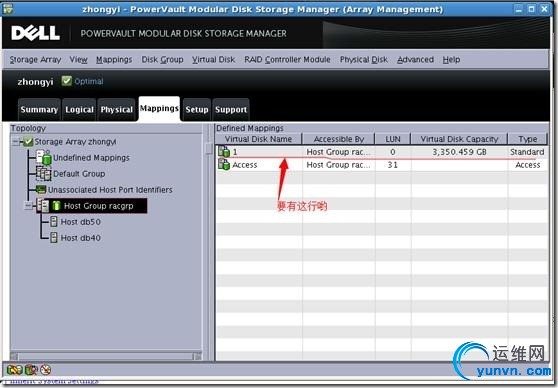
Task: Click LUN value 31
Action: [x=393, y=165]
